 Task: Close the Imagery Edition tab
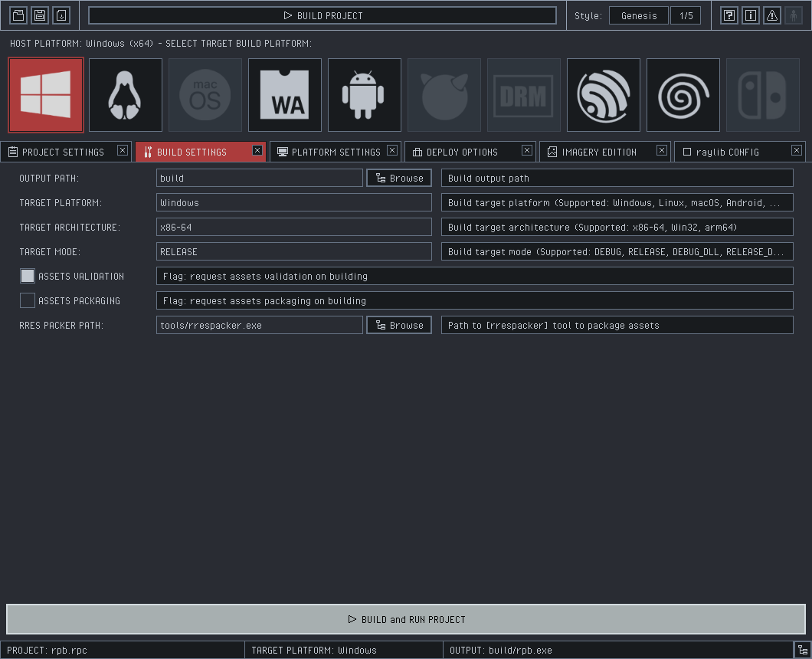pos(662,150)
